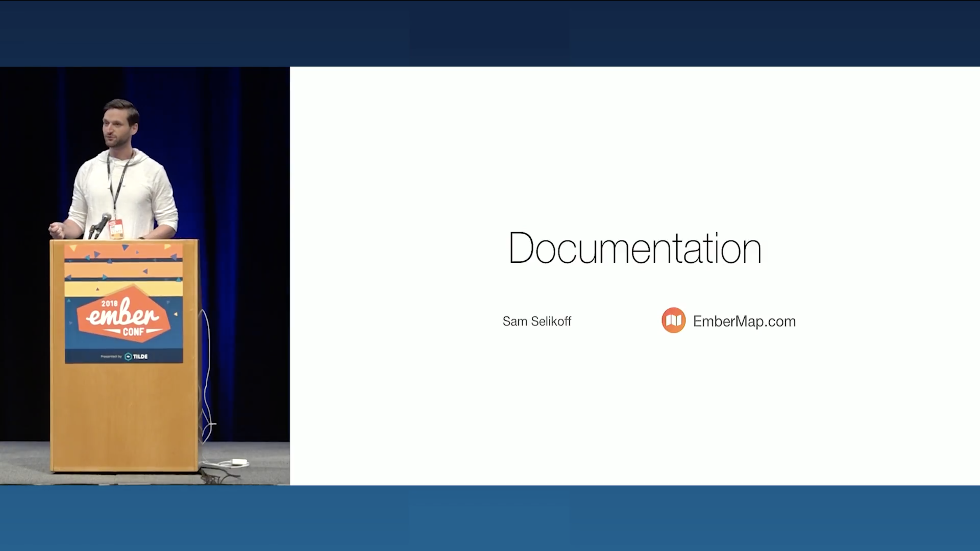Image resolution: width=980 pixels, height=551 pixels.
Task: Click the speaker's red conference badge
Action: (x=116, y=229)
